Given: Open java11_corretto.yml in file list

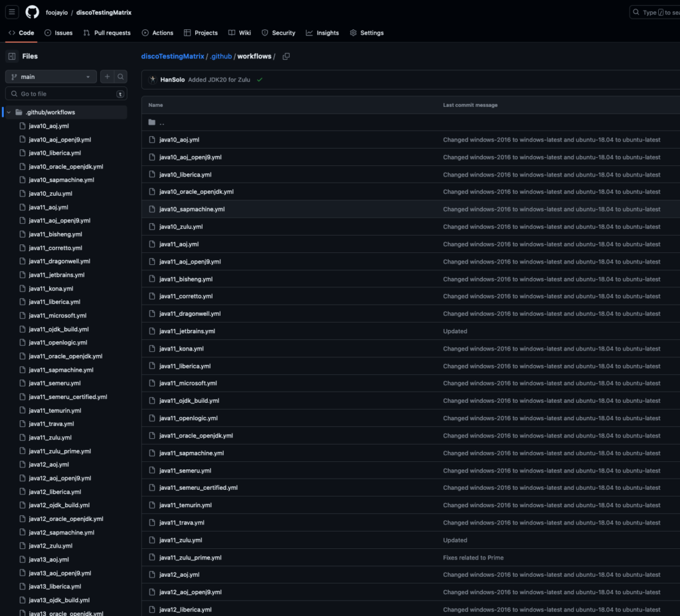Looking at the screenshot, I should (x=186, y=296).
